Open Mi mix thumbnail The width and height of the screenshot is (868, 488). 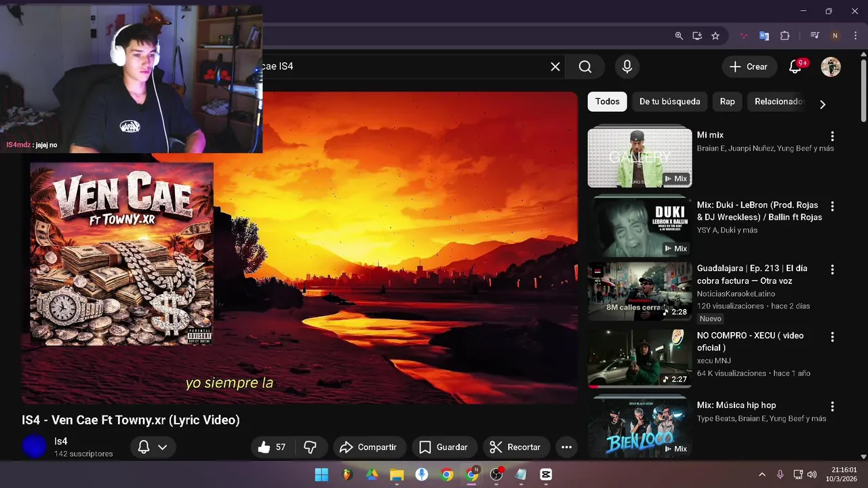pos(639,158)
